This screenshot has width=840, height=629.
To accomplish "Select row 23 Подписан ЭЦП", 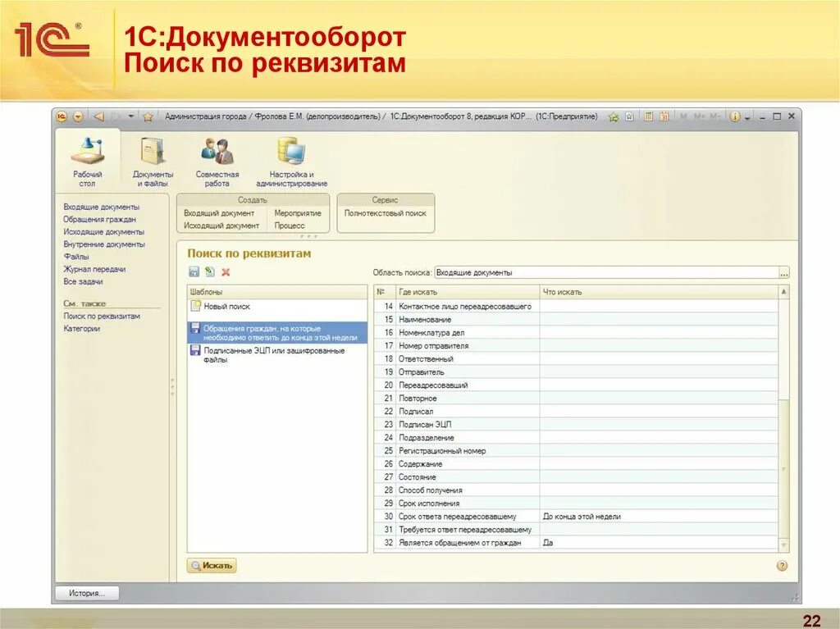I will point(577,424).
